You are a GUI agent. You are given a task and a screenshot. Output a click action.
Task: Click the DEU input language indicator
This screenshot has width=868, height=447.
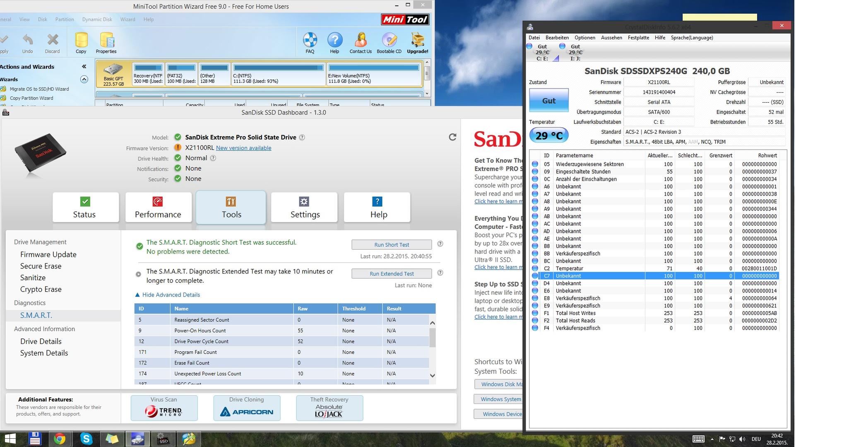[x=756, y=439]
